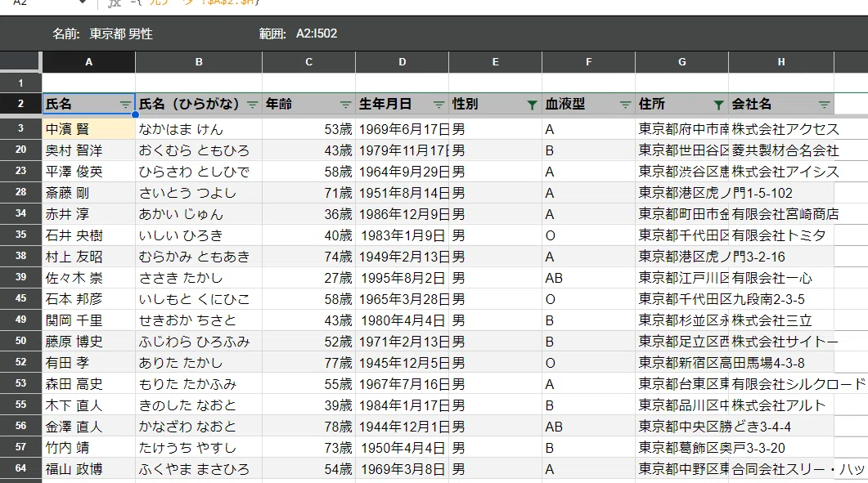Select blood type cell for 金澤 直人
The width and height of the screenshot is (868, 483).
point(588,427)
